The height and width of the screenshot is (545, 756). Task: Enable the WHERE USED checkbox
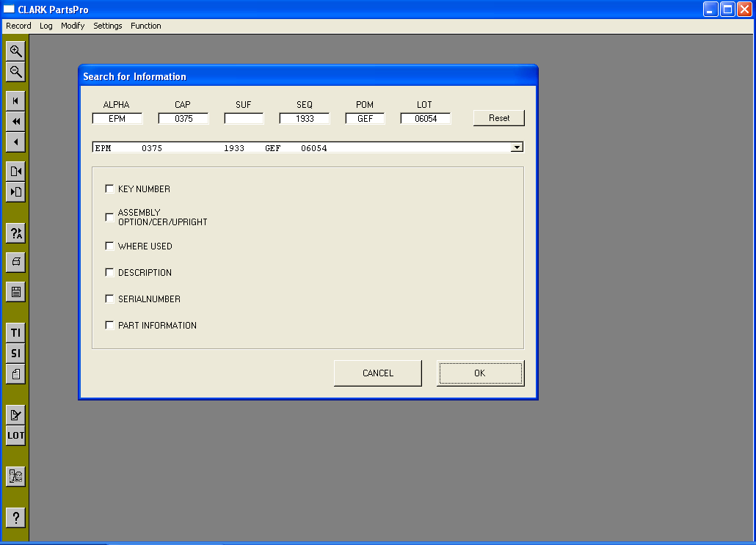[x=109, y=246]
